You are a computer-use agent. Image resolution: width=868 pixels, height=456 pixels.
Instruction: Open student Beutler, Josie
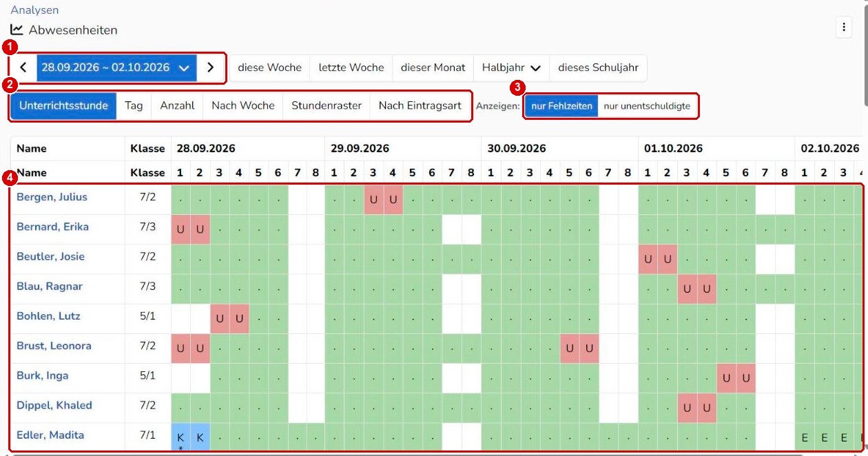point(50,256)
